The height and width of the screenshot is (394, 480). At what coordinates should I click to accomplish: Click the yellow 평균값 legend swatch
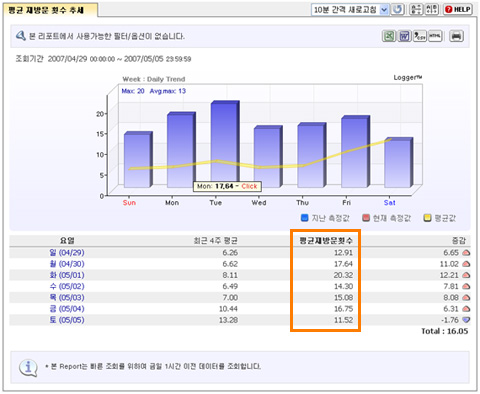pyautogui.click(x=427, y=218)
